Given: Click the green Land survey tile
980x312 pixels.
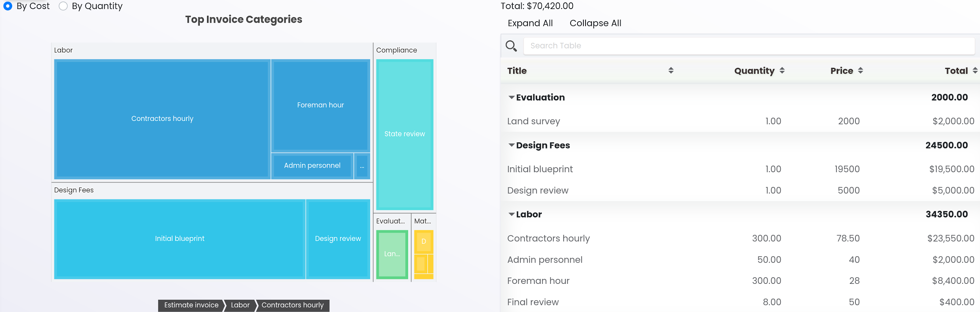Looking at the screenshot, I should tap(392, 254).
